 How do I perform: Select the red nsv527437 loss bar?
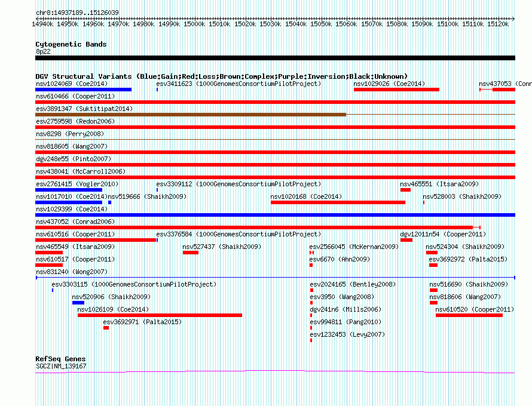coord(191,253)
